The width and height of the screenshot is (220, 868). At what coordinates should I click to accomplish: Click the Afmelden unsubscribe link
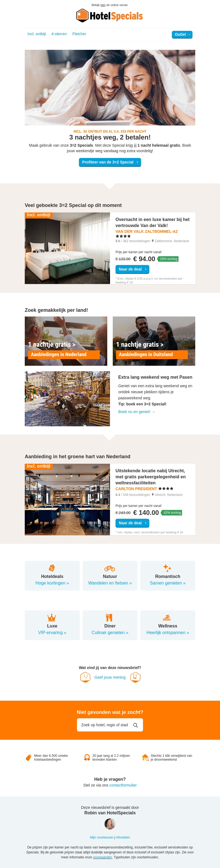pyautogui.click(x=123, y=837)
